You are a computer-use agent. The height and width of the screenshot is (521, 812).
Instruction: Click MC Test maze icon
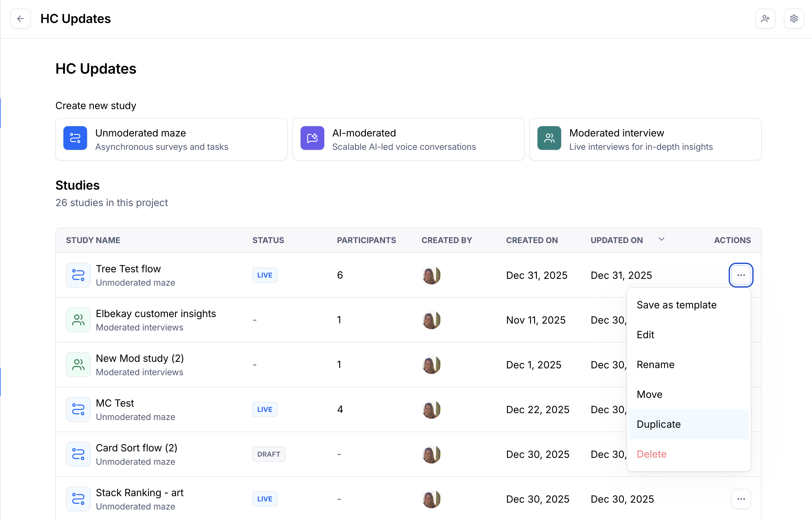pyautogui.click(x=78, y=409)
